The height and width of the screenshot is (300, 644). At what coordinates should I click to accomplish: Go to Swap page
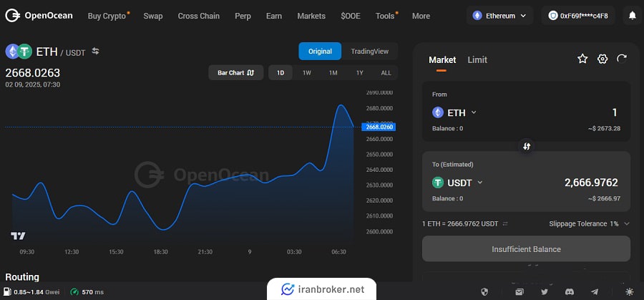(153, 16)
